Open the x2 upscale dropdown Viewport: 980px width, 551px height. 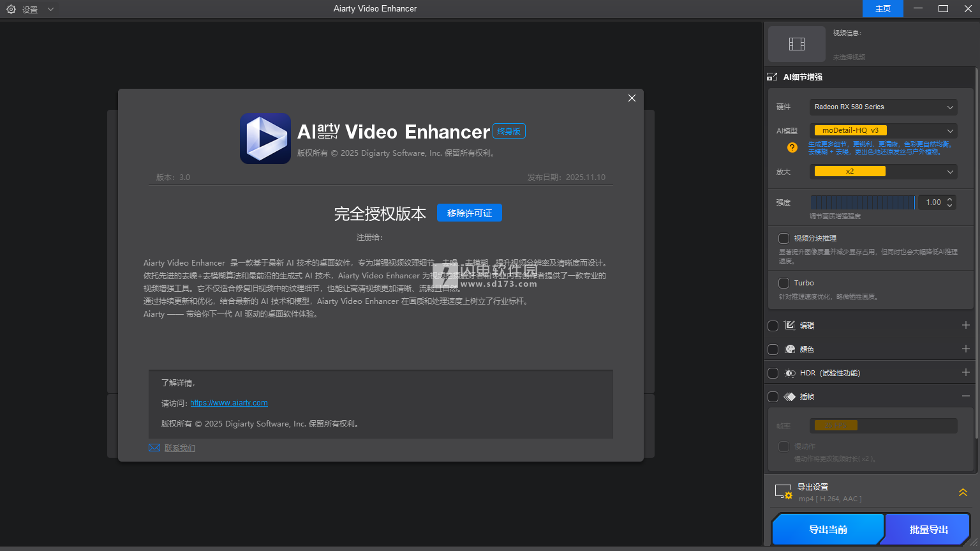pyautogui.click(x=883, y=172)
